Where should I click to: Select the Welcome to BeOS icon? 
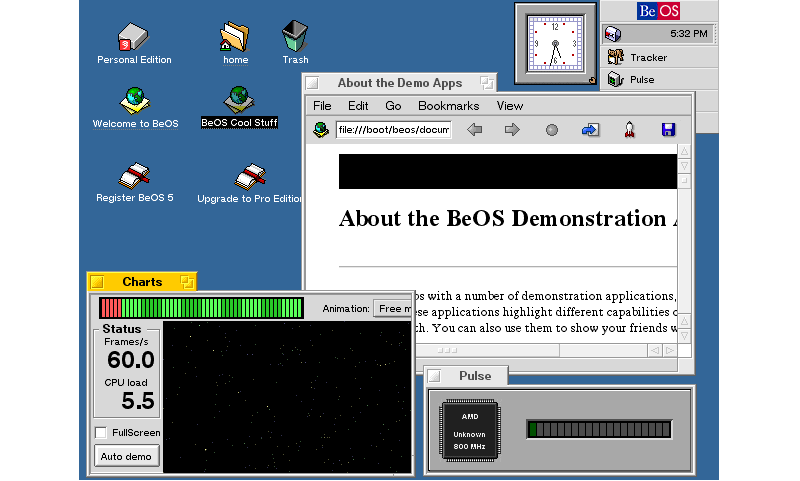135,100
